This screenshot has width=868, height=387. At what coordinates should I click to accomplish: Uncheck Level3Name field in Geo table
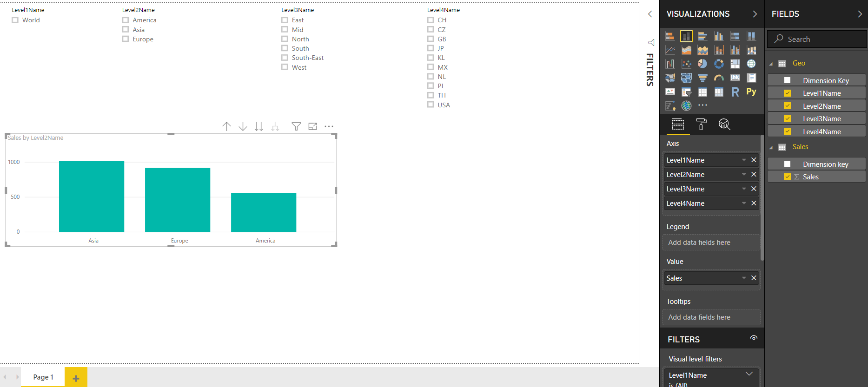787,118
